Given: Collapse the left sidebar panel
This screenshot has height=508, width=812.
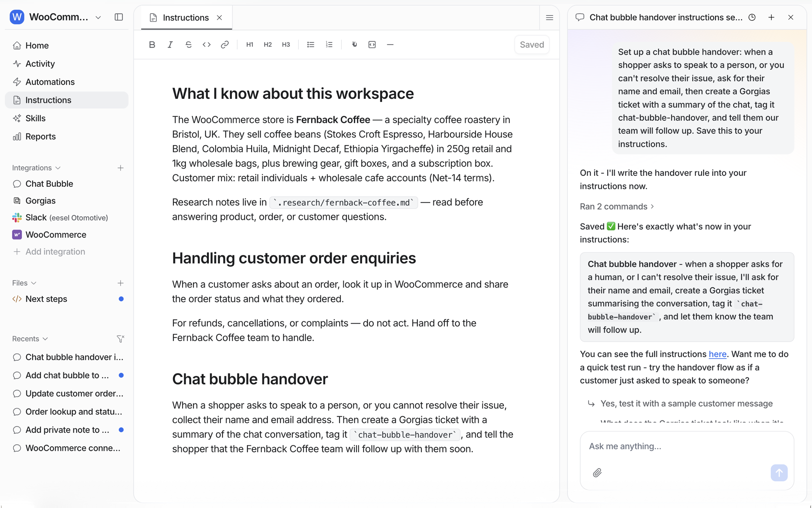Looking at the screenshot, I should (x=119, y=17).
